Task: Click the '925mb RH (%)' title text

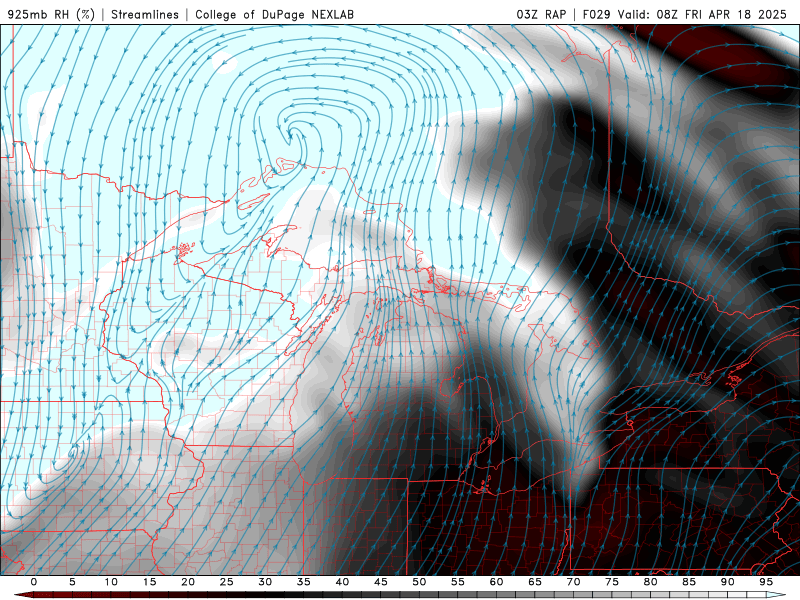Action: coord(51,14)
